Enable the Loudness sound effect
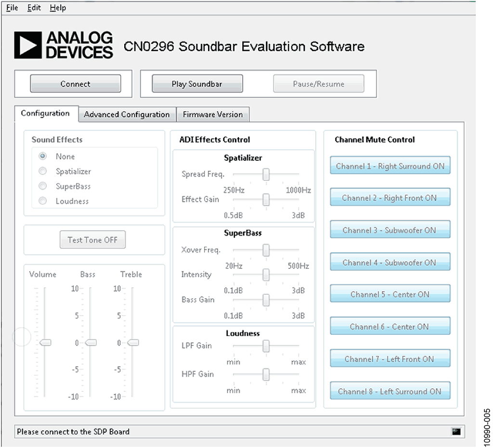Screen dimensions: 493x448 point(43,201)
